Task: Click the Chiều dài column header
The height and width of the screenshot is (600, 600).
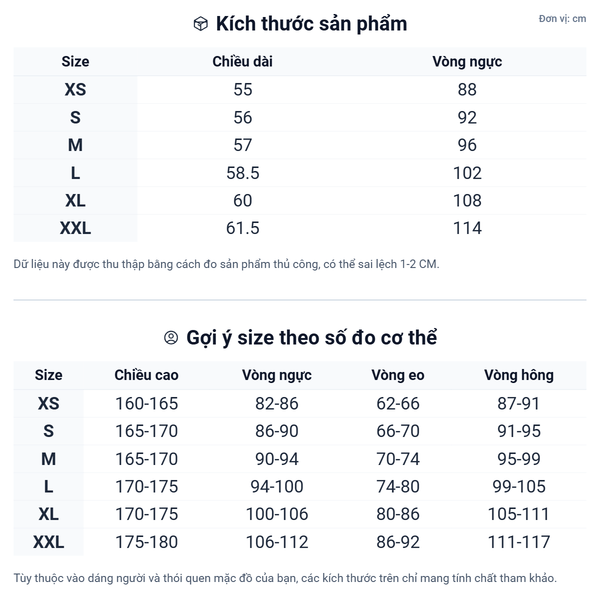Action: 242,62
